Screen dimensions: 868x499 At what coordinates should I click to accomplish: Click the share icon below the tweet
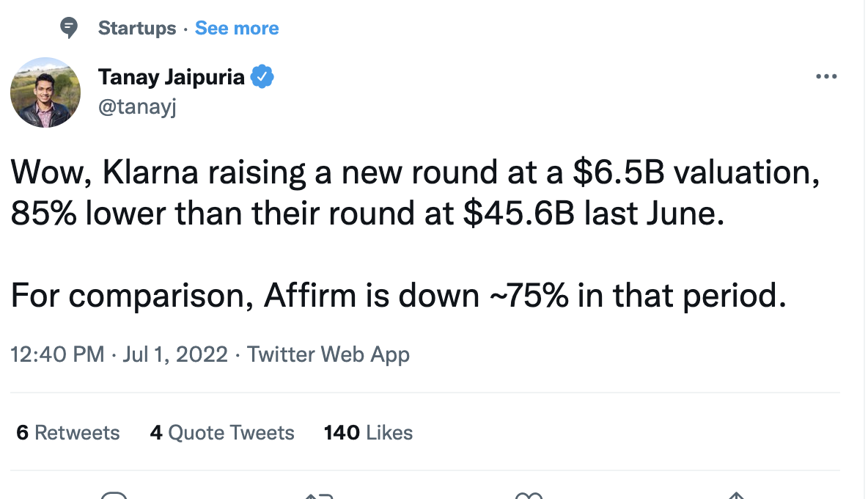pos(735,496)
